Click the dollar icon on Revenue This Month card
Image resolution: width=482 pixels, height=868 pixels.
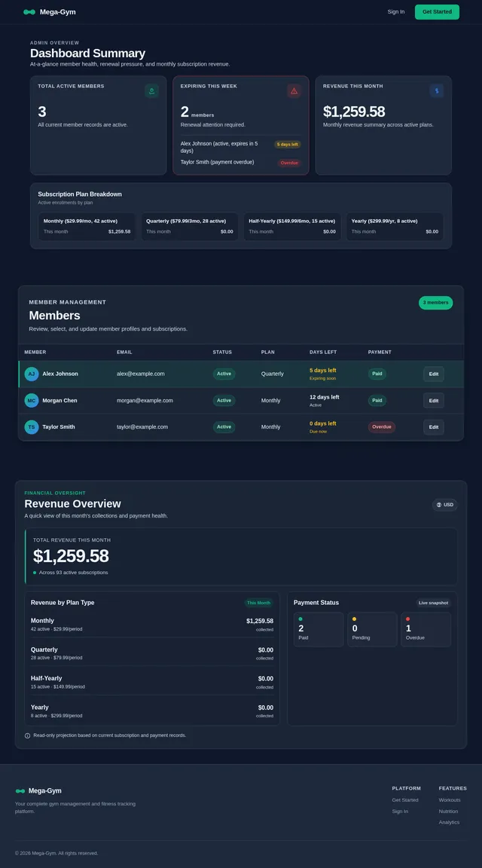[437, 90]
